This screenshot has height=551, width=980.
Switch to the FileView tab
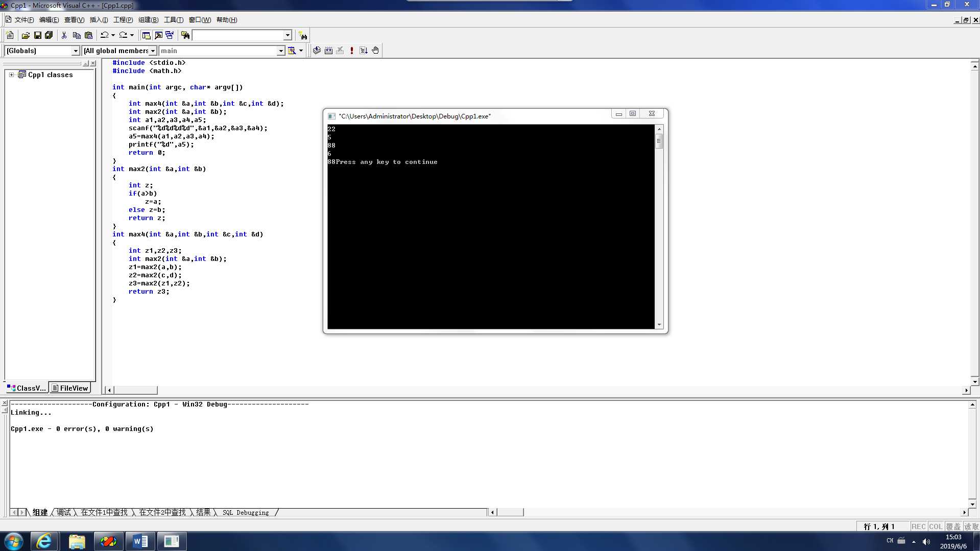click(x=70, y=388)
